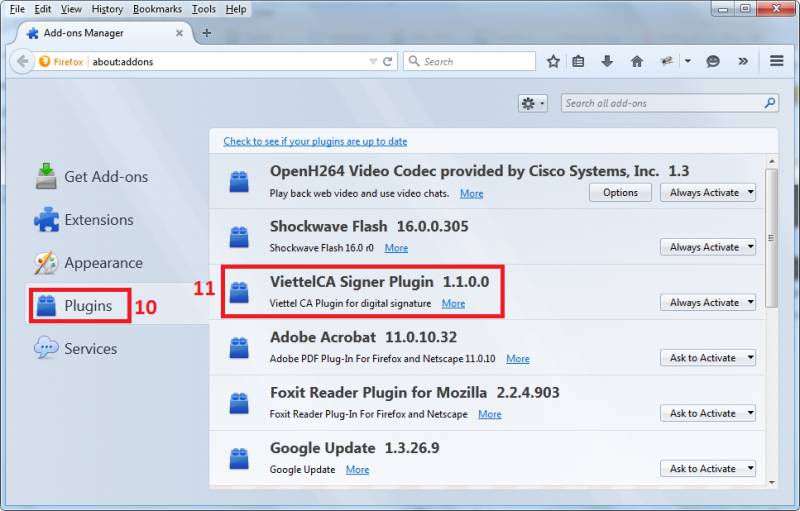Screen dimensions: 800x511
Task: Bookmark this page with the star icon
Action: pos(553,61)
